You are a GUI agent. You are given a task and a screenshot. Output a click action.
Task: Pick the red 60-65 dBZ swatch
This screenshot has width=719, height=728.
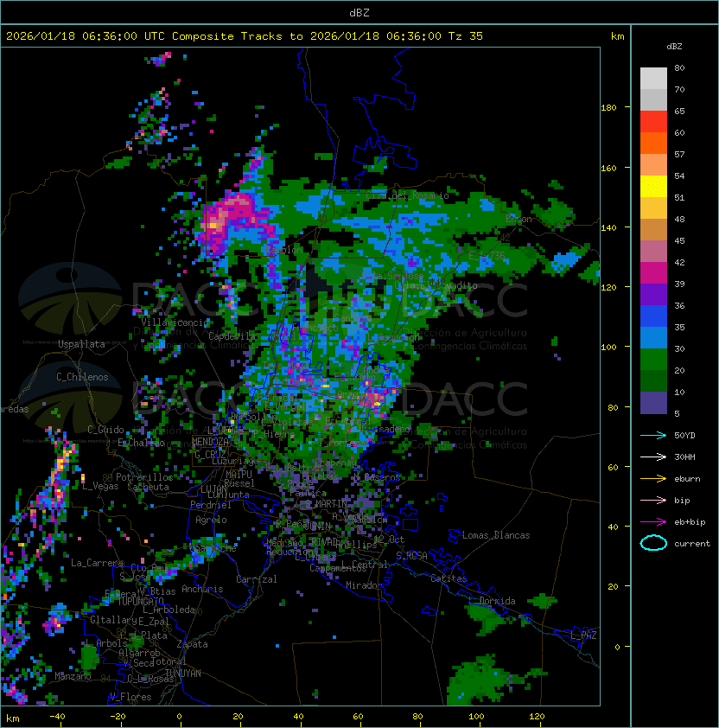click(653, 122)
